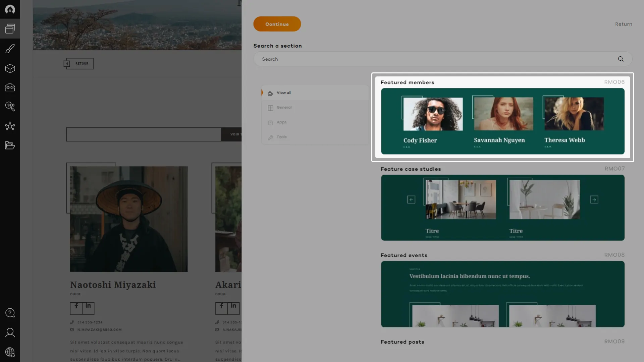Open the 3D box modules icon

(x=10, y=68)
